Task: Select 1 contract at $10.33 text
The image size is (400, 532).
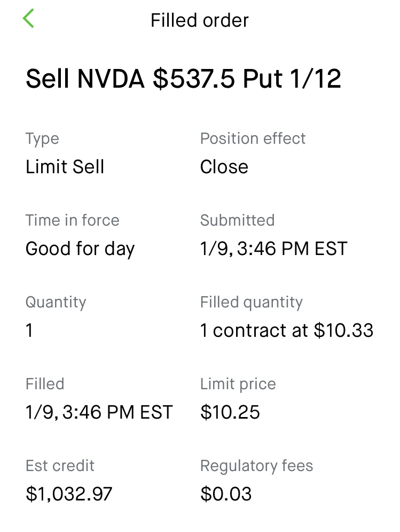Action: pos(287,330)
